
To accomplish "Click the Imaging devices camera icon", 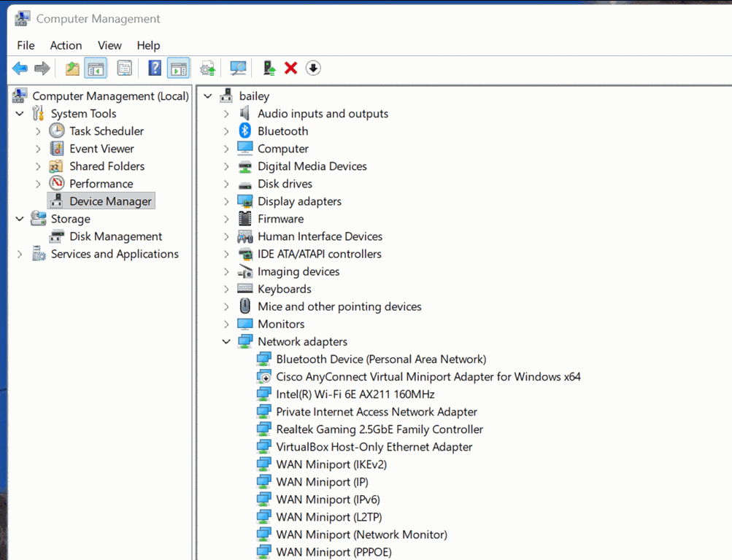I will [245, 271].
